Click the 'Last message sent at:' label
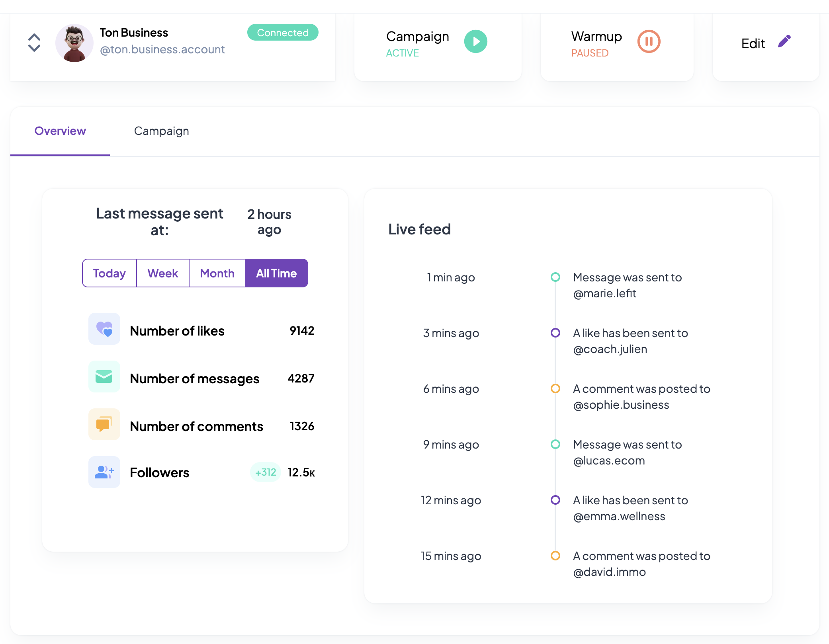Screen dimensions: 829x644 pyautogui.click(x=160, y=222)
